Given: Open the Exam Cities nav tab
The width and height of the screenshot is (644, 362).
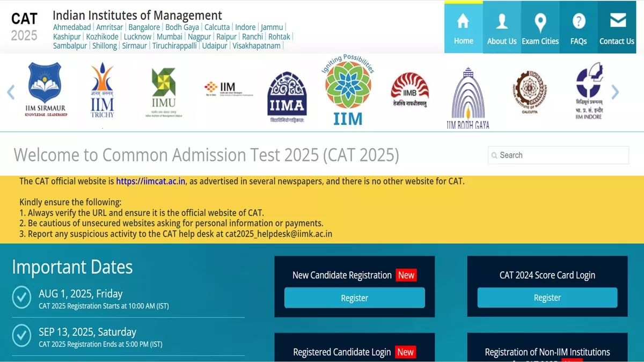Looking at the screenshot, I should point(540,28).
